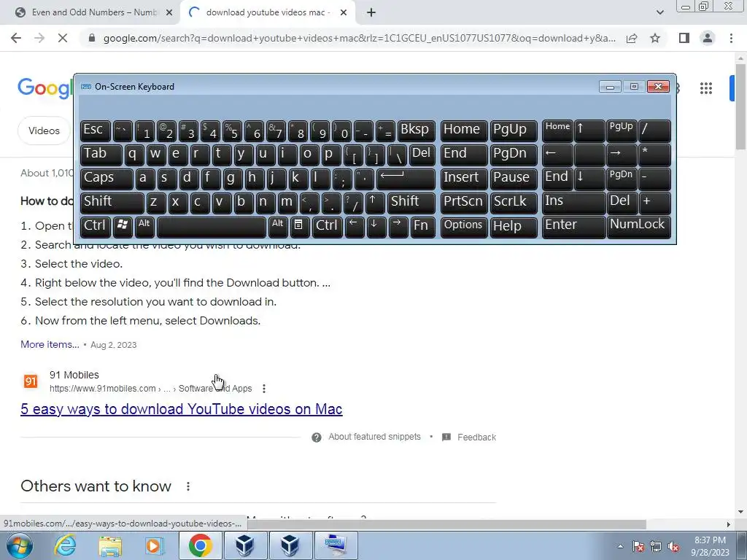
Task: Click the numpad plus key
Action: [654, 203]
